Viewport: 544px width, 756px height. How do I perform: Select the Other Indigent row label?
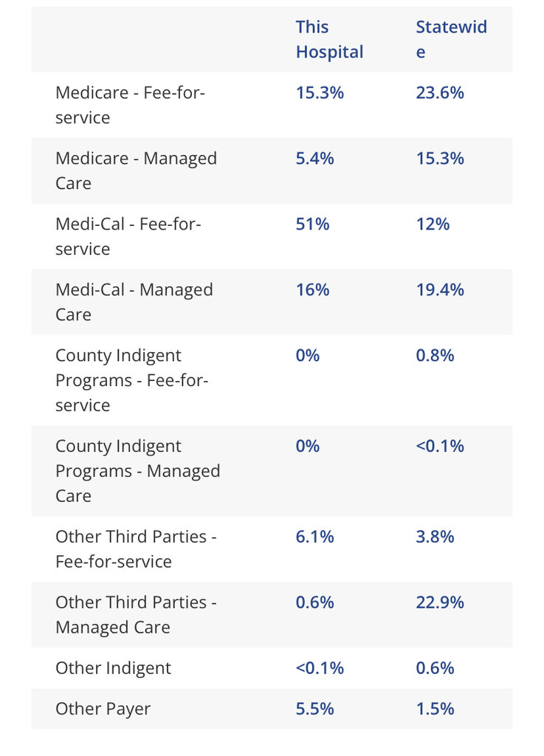point(113,668)
